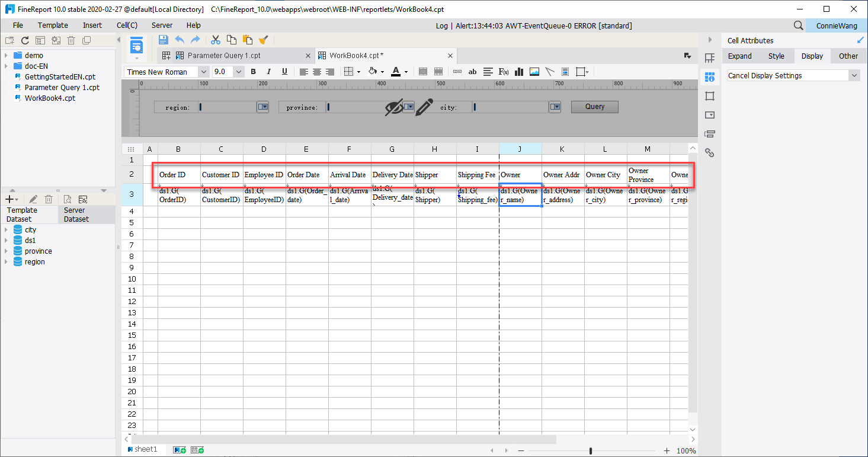Viewport: 868px width, 457px height.
Task: Switch to the Style tab in Cell Attributes
Action: click(776, 56)
